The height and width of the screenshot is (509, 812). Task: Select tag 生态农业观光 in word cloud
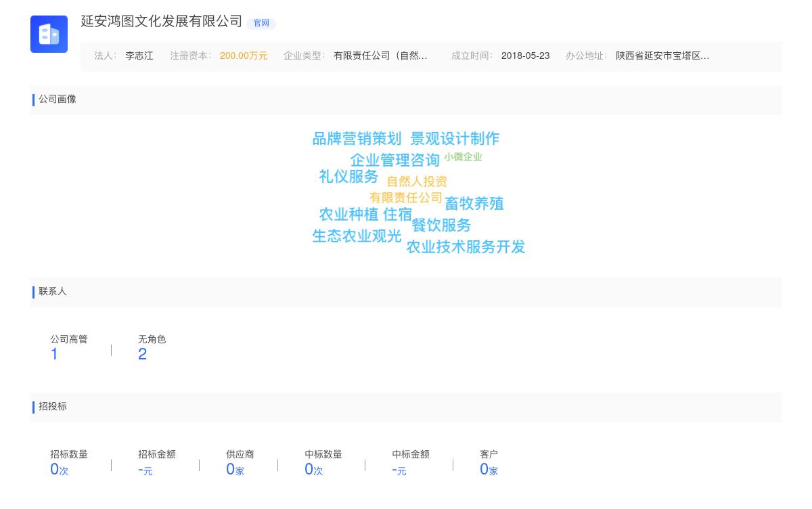357,236
